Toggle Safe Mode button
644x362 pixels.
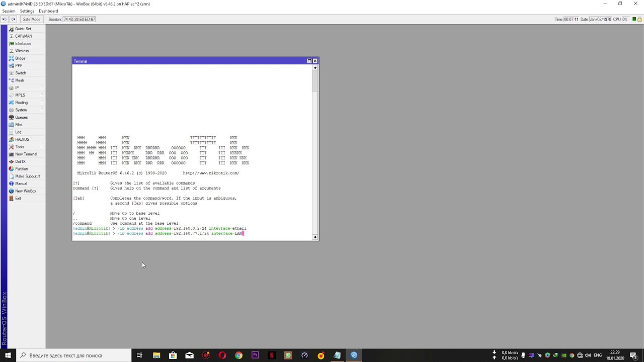point(32,19)
